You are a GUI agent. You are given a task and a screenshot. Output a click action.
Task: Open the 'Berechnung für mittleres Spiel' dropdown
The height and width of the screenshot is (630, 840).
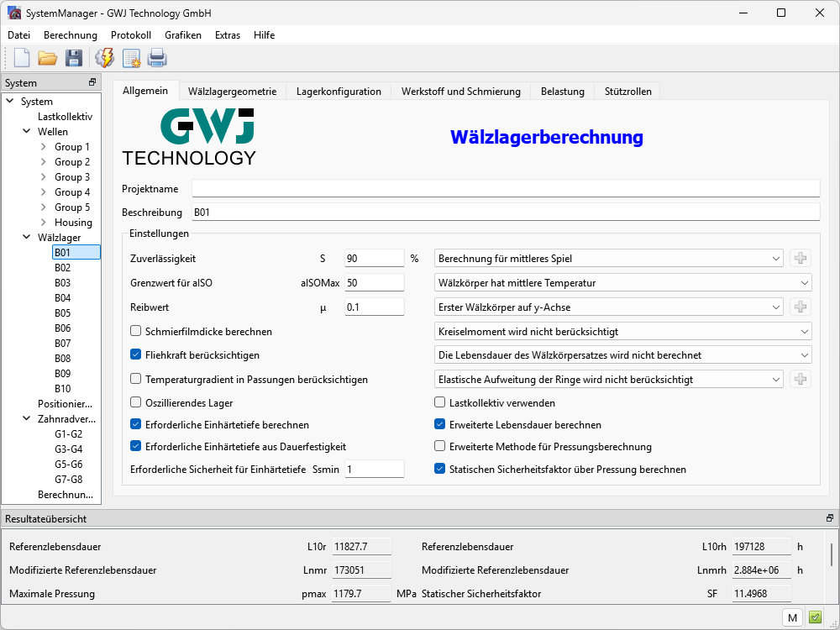tap(609, 259)
